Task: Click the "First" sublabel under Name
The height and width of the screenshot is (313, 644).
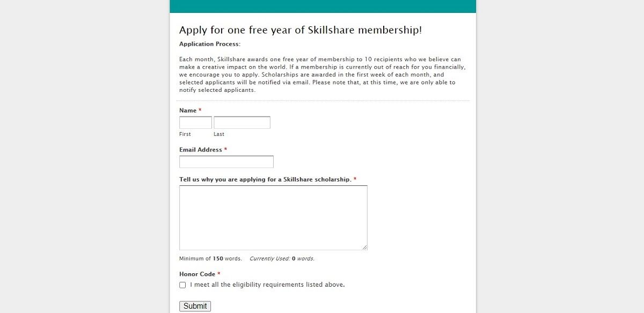Action: [x=185, y=134]
